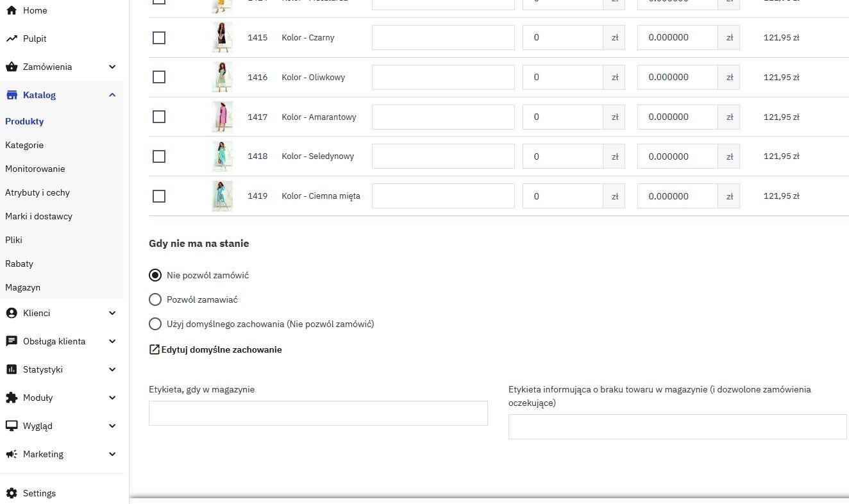Click the Marketing megaphone icon
The image size is (849, 504).
11,454
